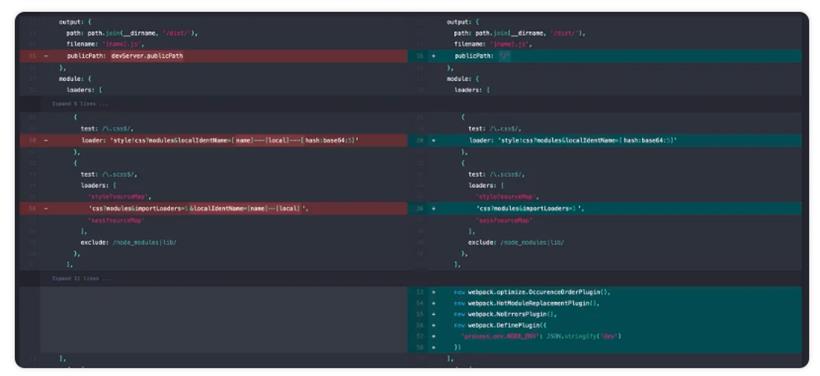Click the added line 'new webpack.NoErrorsPlugin()'
This screenshot has height=376, width=820.
(x=605, y=314)
